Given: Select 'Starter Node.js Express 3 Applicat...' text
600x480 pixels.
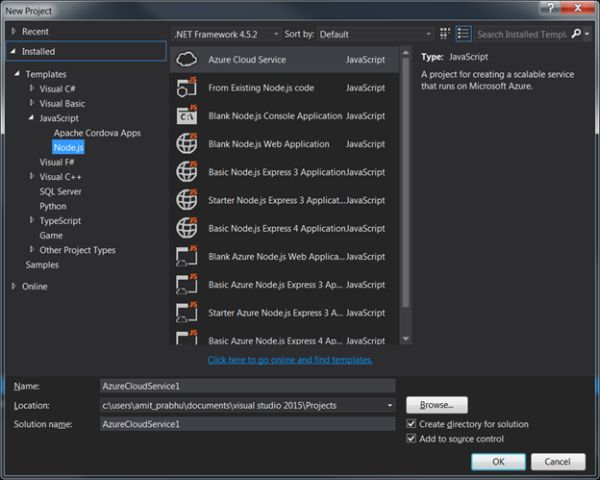Looking at the screenshot, I should 277,200.
